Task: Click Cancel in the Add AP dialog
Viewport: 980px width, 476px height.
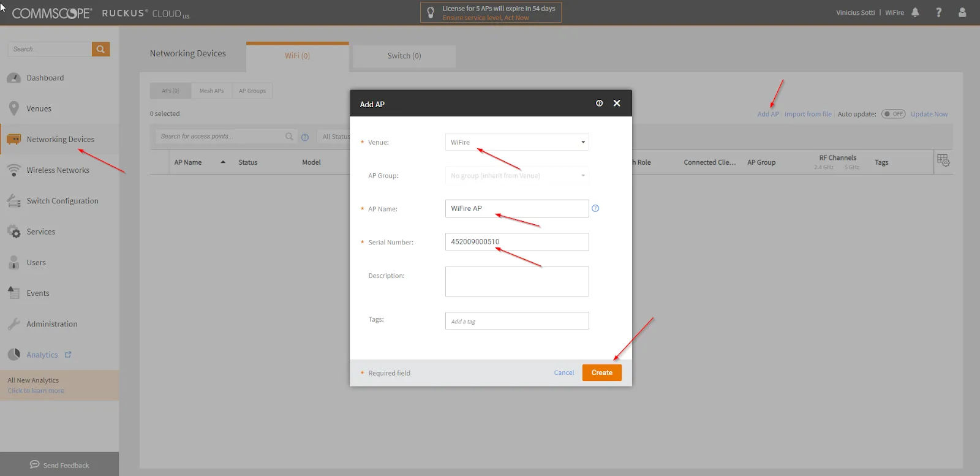Action: pos(564,372)
